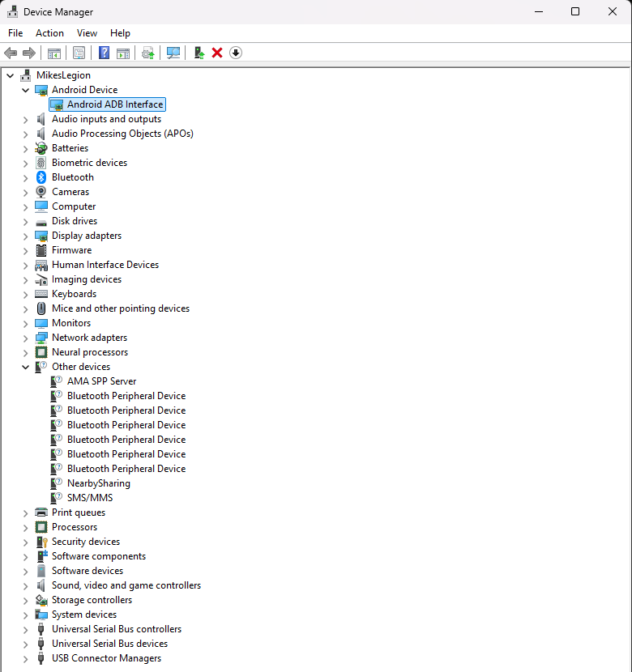Click the Update device driver toolbar icon
Viewport: 632px width, 672px height.
point(148,53)
